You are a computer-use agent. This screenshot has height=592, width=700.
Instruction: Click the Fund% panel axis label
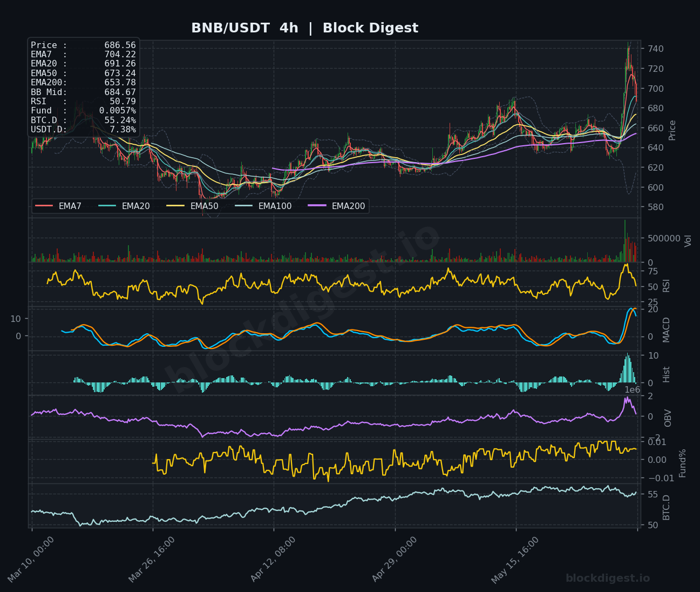pyautogui.click(x=683, y=463)
